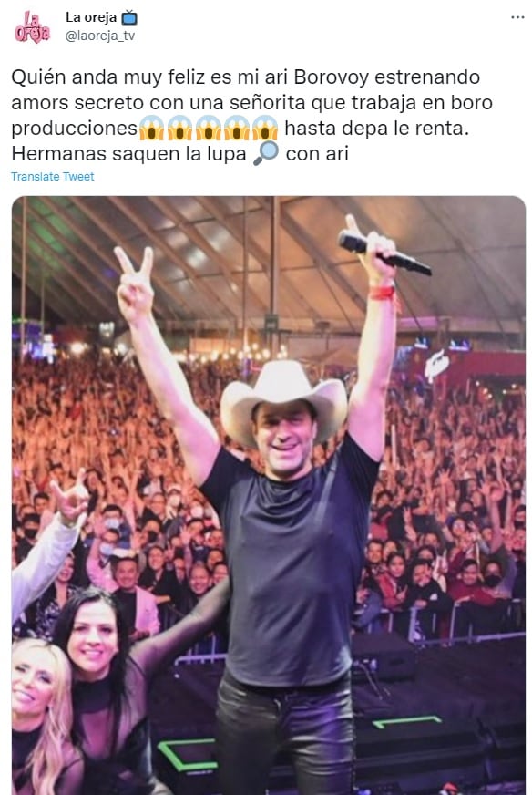
Task: Click the magnifying glass emoji after 'lupa'
Action: pos(266,153)
